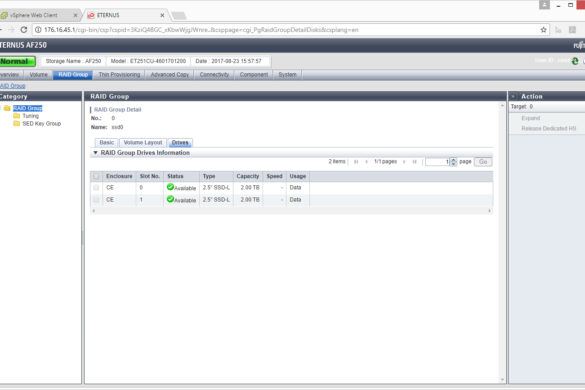The height and width of the screenshot is (390, 585).
Task: Increase page number with the spinner arrow
Action: pos(453,160)
